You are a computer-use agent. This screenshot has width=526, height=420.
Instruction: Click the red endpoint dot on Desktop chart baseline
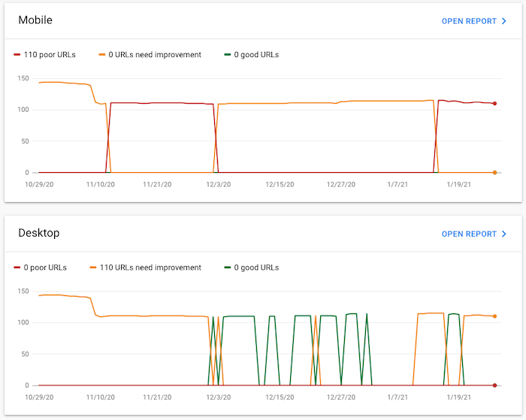494,385
